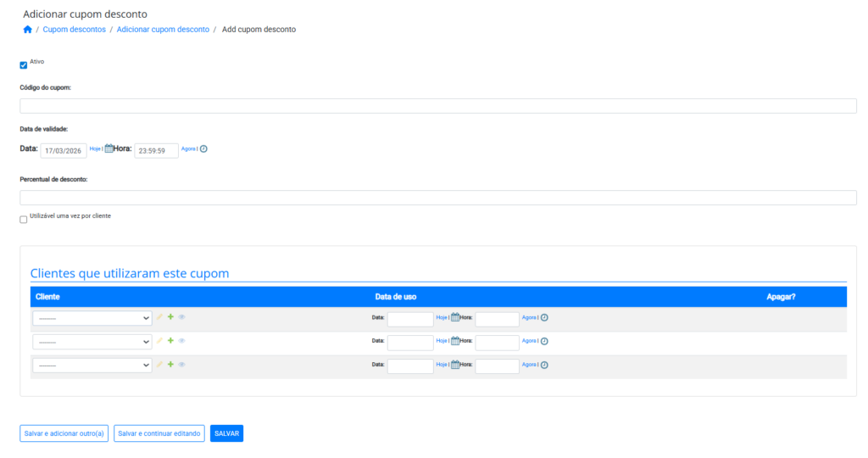Open the second Cliente dropdown
The height and width of the screenshot is (458, 868).
point(92,342)
